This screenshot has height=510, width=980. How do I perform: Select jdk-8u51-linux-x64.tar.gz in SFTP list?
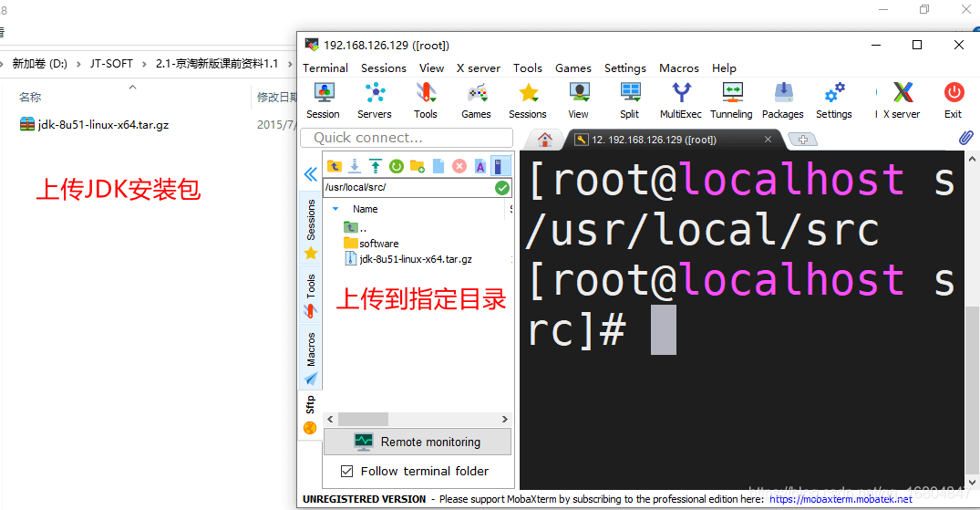click(x=408, y=259)
